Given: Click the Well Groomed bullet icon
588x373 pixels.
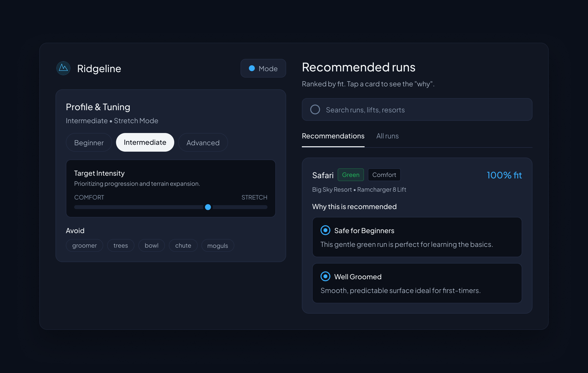Looking at the screenshot, I should coord(325,276).
